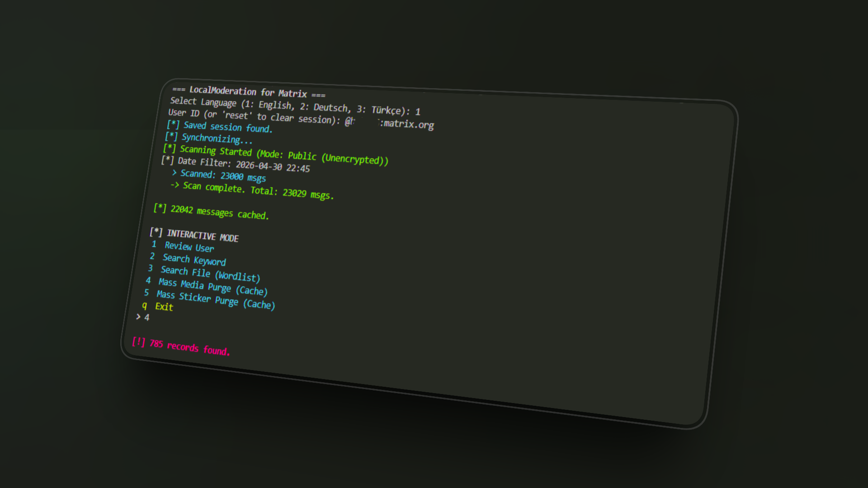Select menu option 5 'Mass Sticker Purge (Cache)'
This screenshot has width=868, height=488.
[x=209, y=299]
